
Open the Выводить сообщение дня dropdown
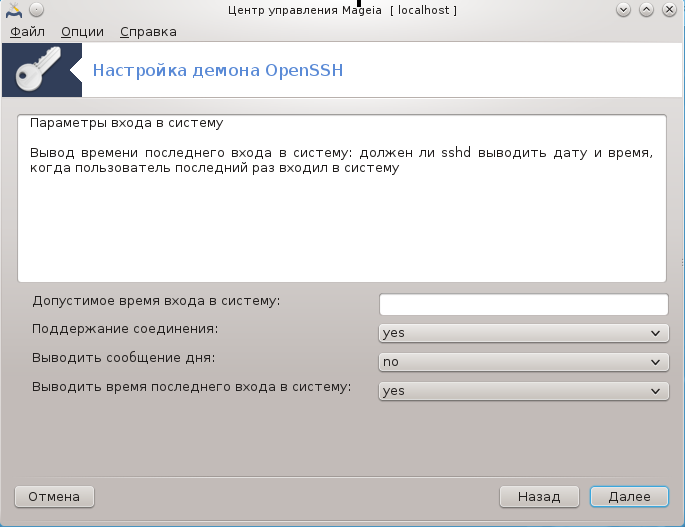coord(524,362)
